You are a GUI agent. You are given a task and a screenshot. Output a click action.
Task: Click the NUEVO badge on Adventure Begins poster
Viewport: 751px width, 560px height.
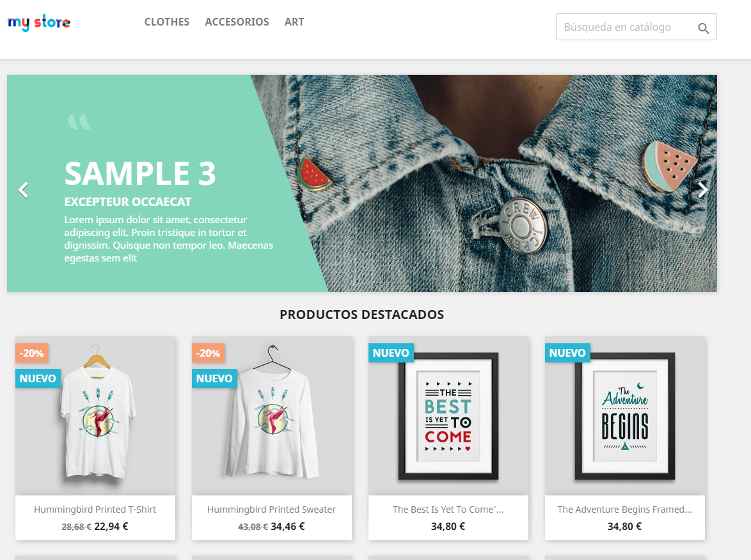pyautogui.click(x=567, y=354)
